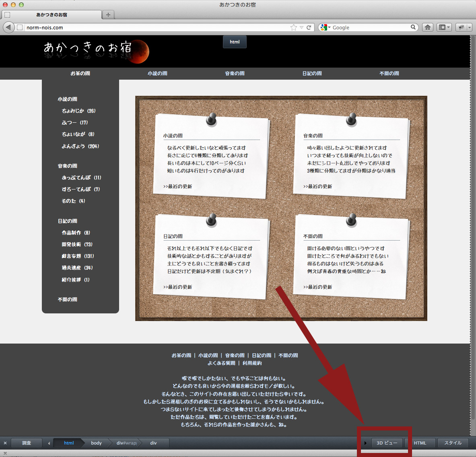476x457 pixels.
Task: Select the body breadcrumb in the inspector
Action: pos(96,443)
